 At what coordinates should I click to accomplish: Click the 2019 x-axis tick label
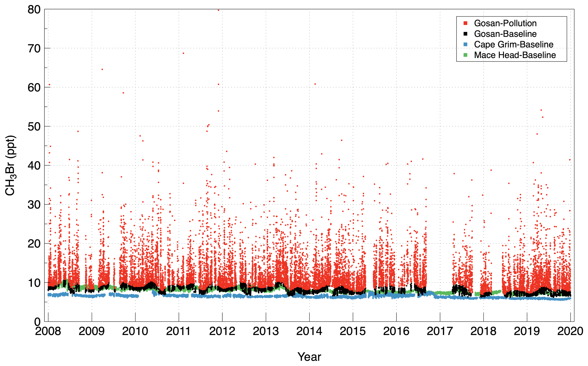coord(527,331)
